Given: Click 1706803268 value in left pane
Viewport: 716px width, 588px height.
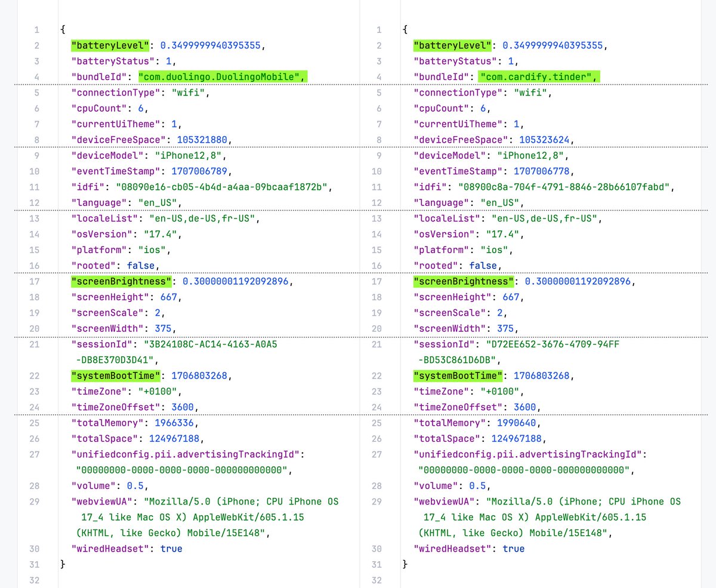Looking at the screenshot, I should [200, 376].
